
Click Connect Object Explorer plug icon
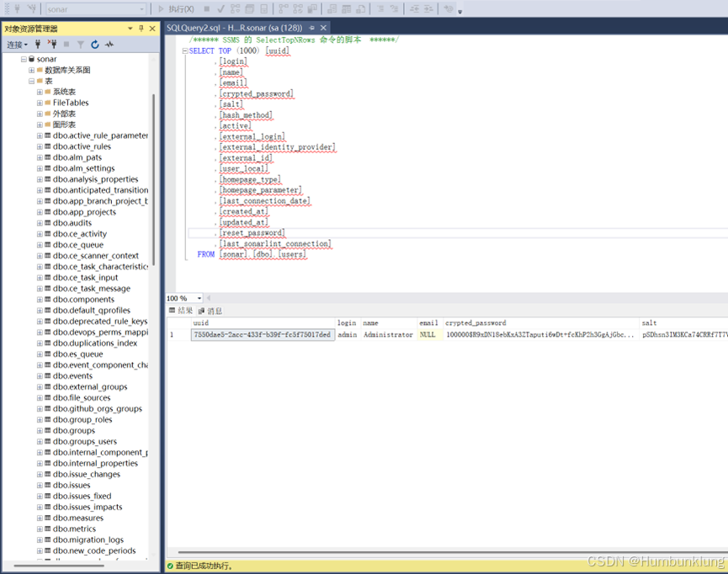coord(38,44)
